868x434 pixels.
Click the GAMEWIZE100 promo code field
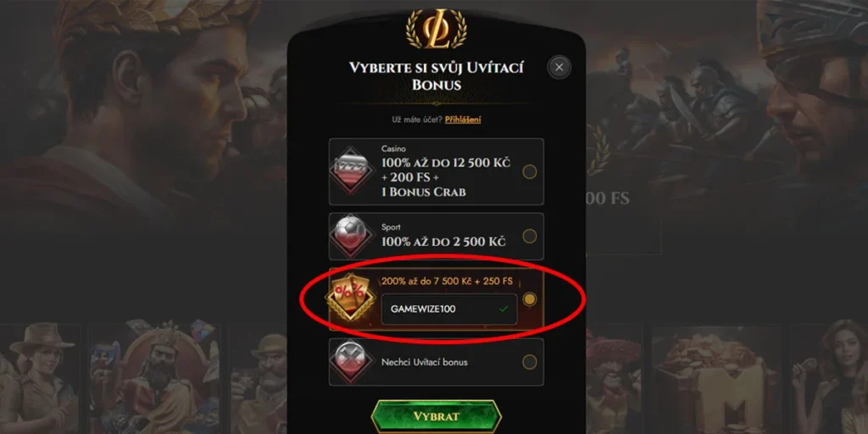(449, 309)
